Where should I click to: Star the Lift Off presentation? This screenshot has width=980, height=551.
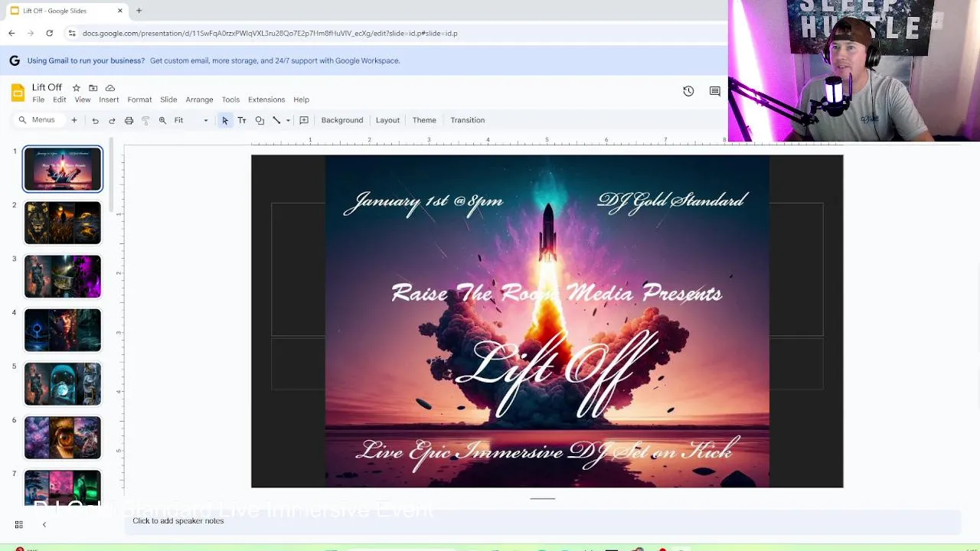point(76,88)
